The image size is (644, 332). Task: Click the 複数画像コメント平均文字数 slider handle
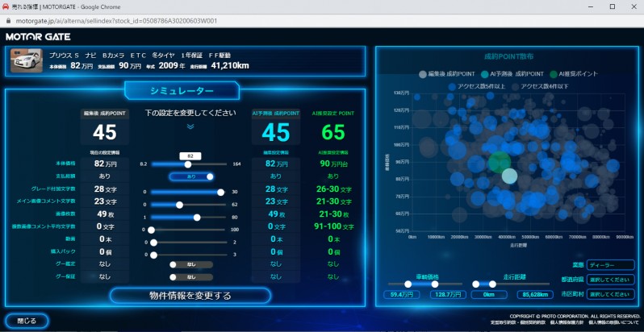click(151, 230)
